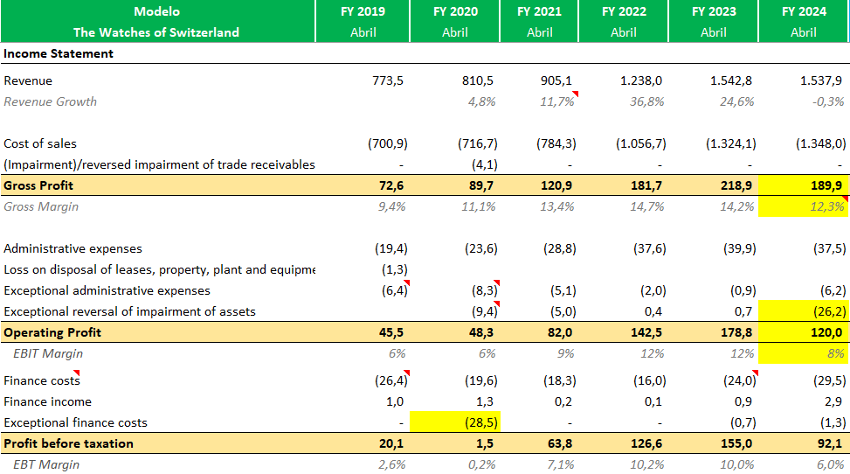Select the EBT Margin label

tap(46, 465)
